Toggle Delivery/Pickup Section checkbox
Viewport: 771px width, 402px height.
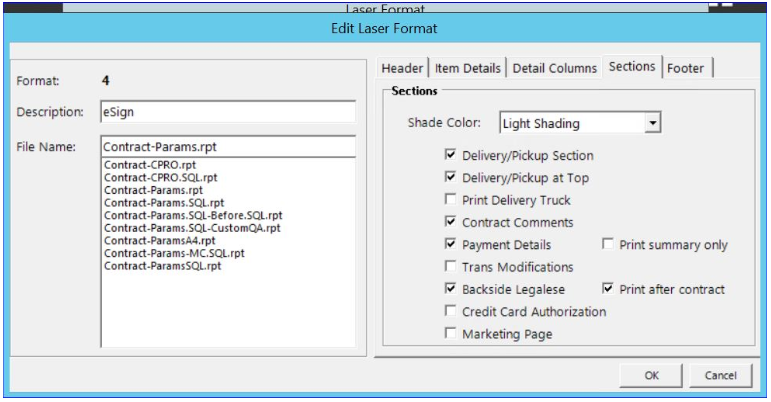(x=451, y=156)
